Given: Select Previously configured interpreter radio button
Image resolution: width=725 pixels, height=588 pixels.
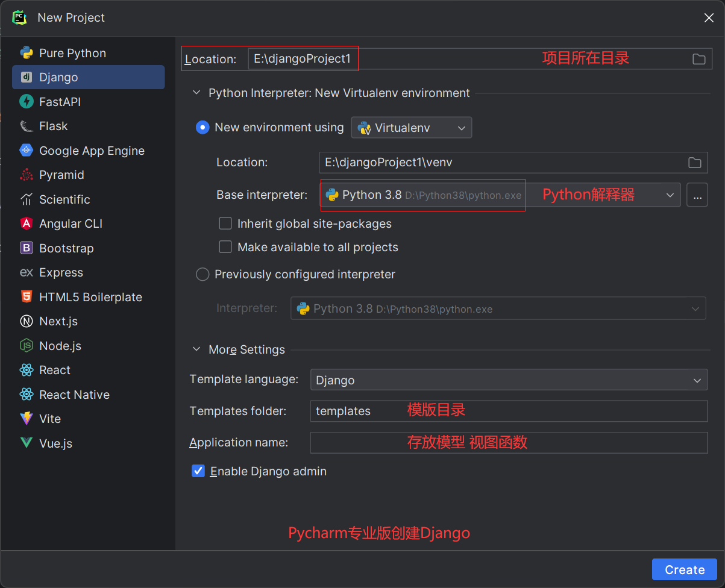Looking at the screenshot, I should click(x=202, y=274).
